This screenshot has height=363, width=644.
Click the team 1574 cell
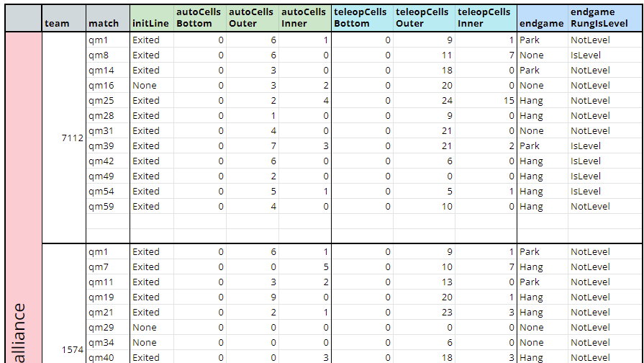[63, 304]
